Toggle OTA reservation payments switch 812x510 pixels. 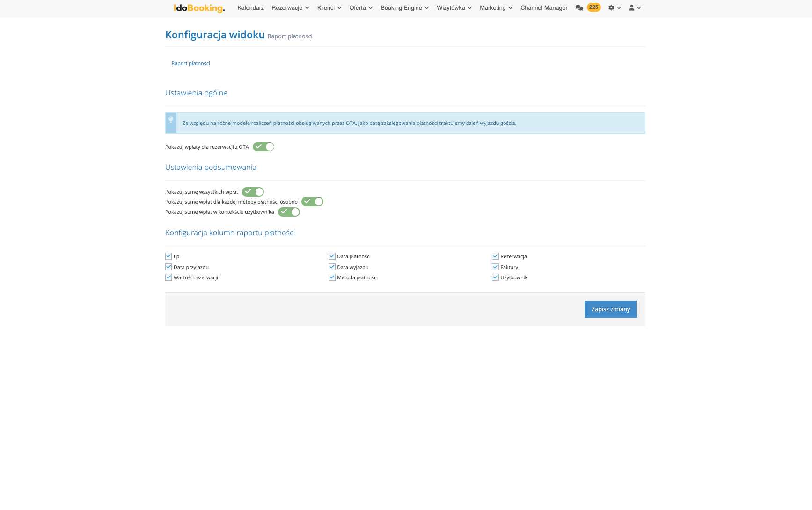click(x=263, y=147)
